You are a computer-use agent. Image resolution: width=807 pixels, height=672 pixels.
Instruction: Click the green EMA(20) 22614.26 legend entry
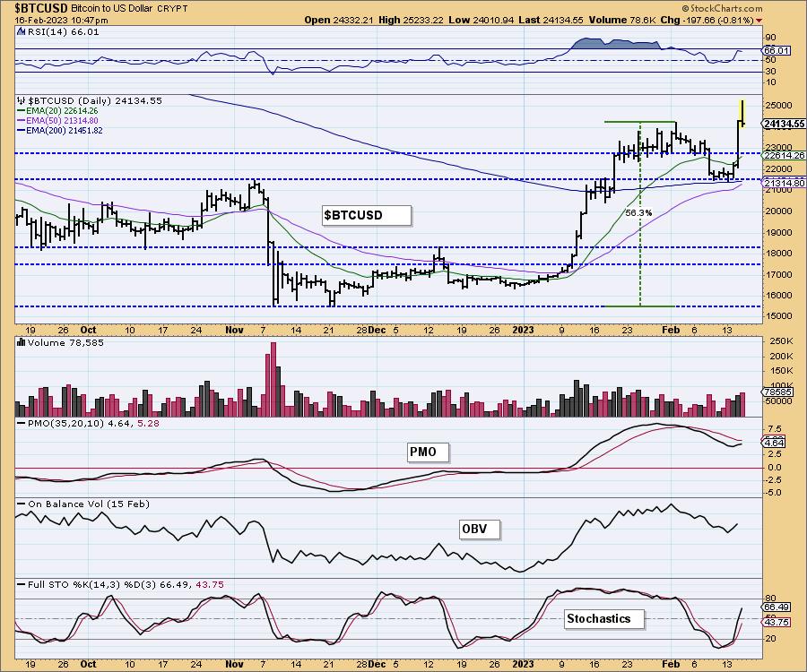(x=57, y=110)
